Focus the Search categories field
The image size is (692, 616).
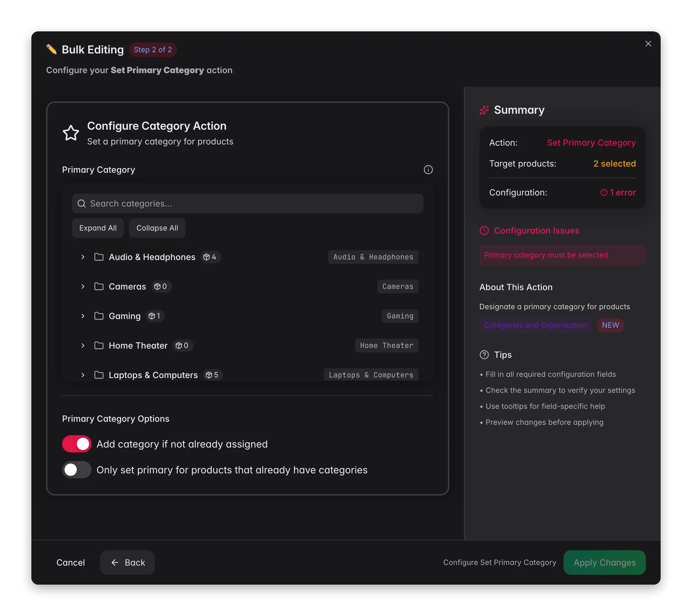(x=247, y=203)
